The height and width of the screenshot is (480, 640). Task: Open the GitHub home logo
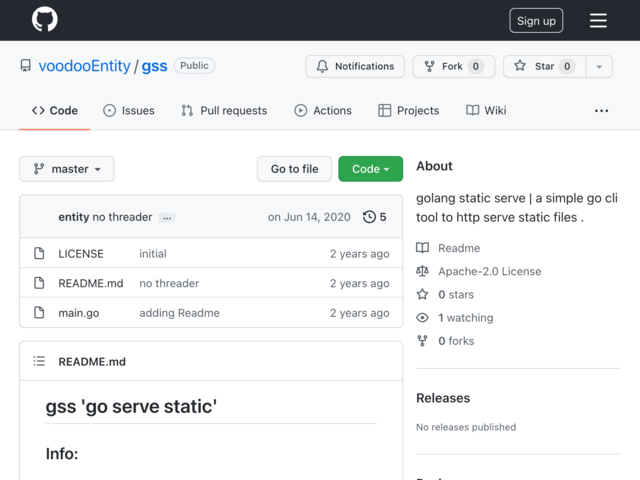pos(45,19)
